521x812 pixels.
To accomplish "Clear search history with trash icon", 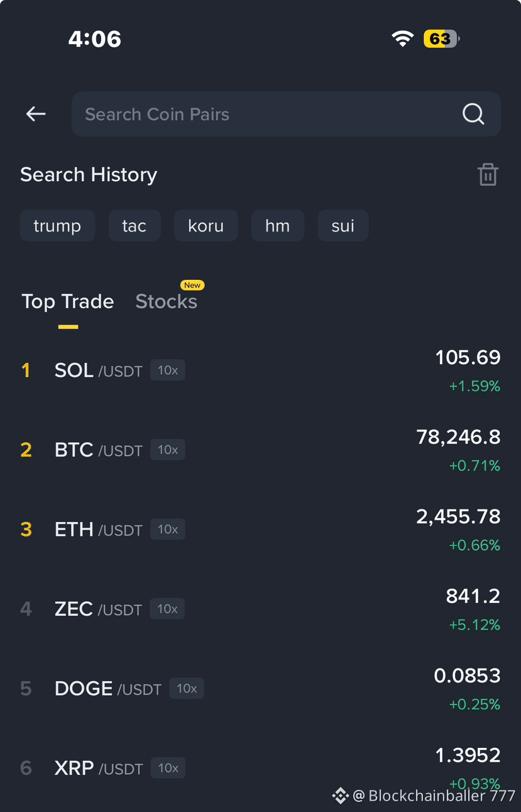I will click(x=488, y=174).
